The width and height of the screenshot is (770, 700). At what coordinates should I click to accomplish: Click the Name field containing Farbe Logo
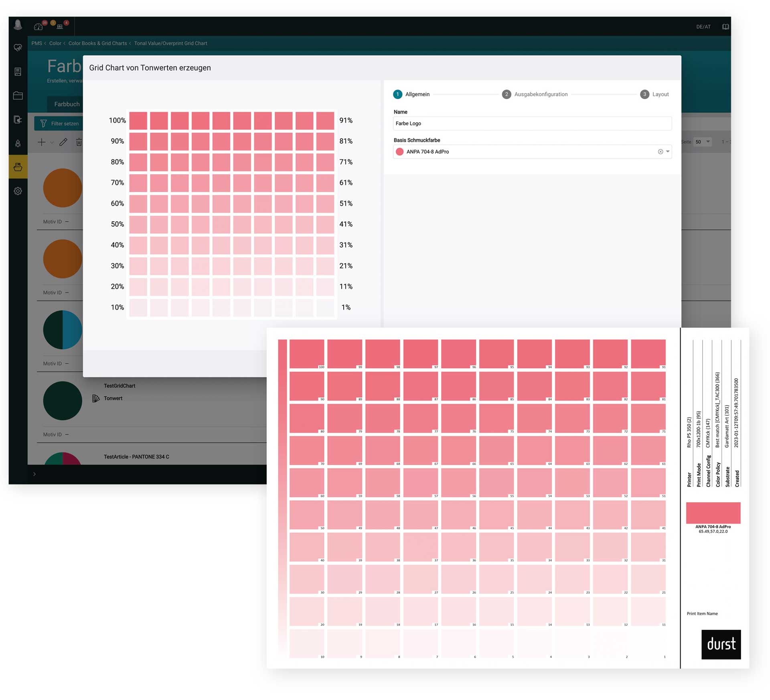coord(532,124)
